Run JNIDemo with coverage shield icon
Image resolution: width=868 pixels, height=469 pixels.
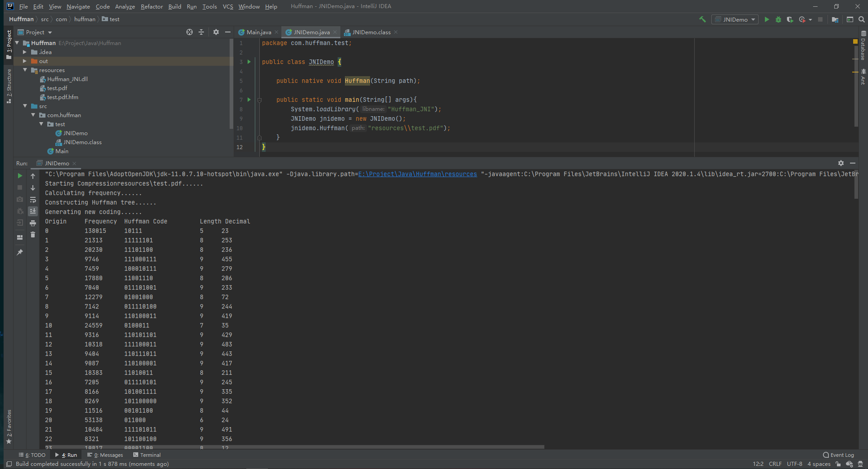coord(790,19)
